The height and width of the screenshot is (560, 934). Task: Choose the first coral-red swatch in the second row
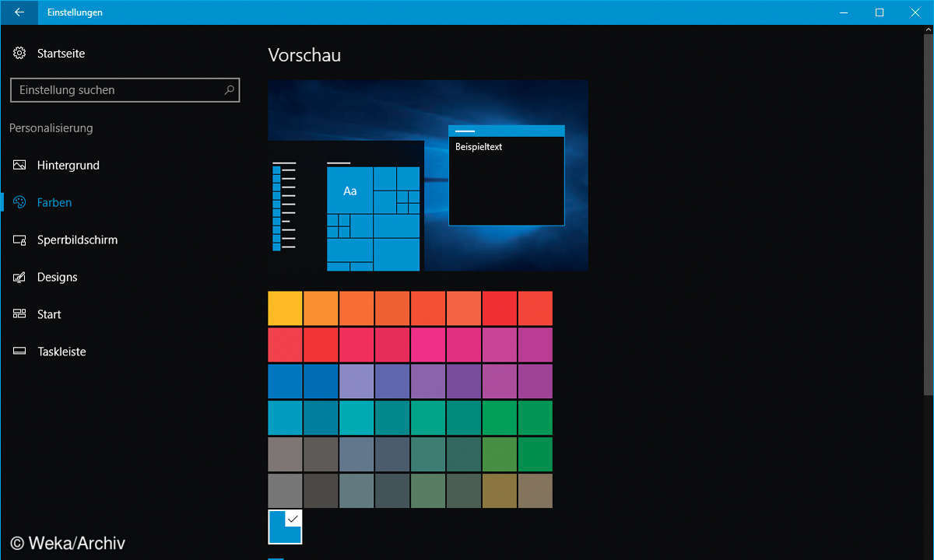285,345
